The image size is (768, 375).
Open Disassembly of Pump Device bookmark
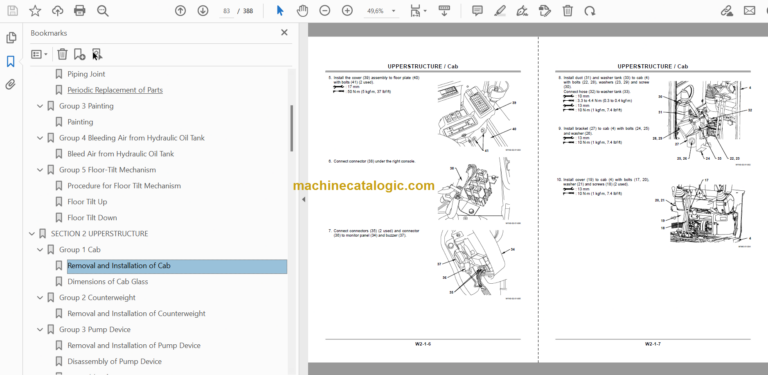115,361
